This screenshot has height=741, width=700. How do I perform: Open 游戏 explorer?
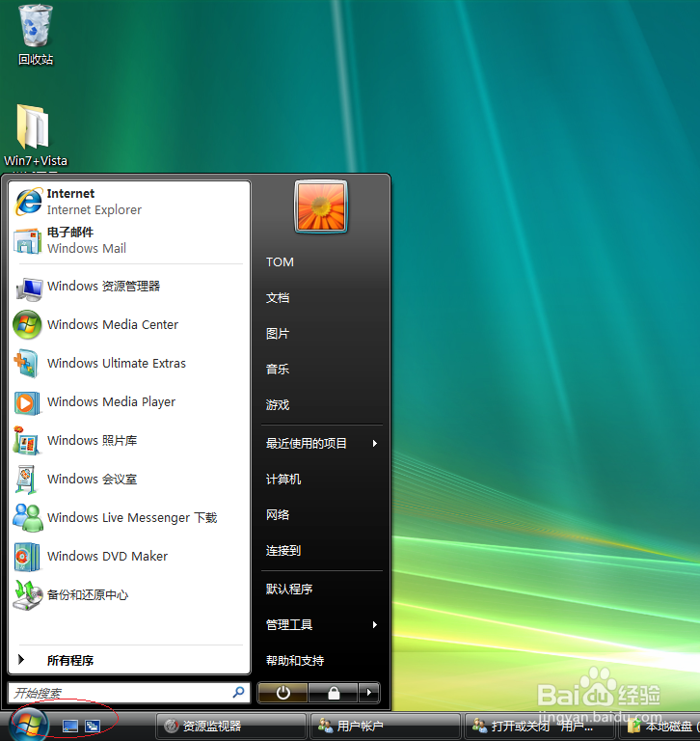click(278, 405)
